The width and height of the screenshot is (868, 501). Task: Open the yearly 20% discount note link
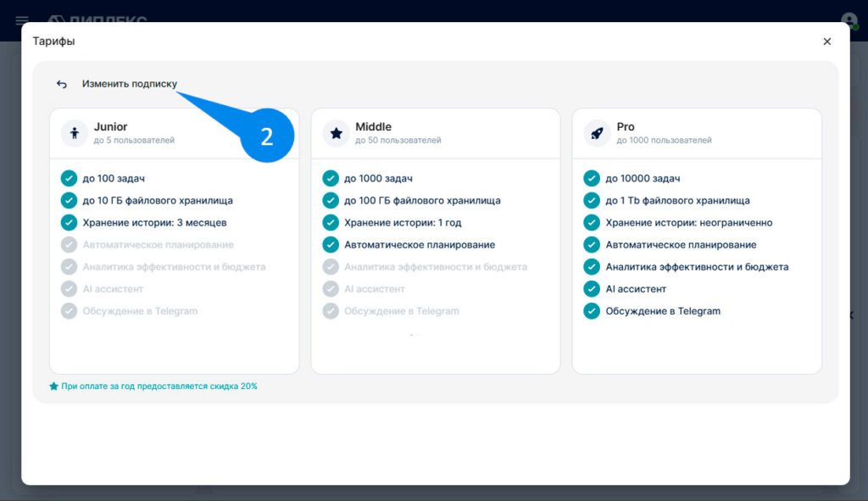coord(159,387)
